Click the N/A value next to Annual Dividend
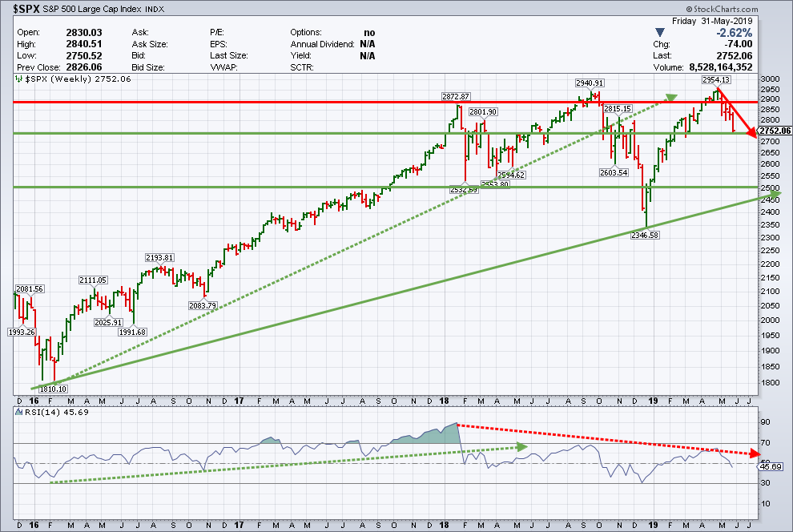 point(368,44)
